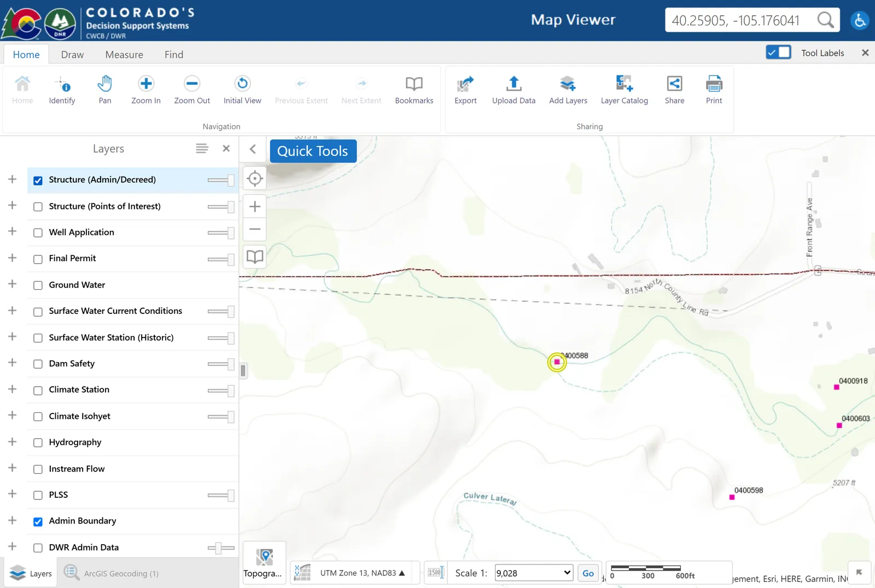875x588 pixels.
Task: Check the Ground Water layer
Action: click(x=38, y=286)
